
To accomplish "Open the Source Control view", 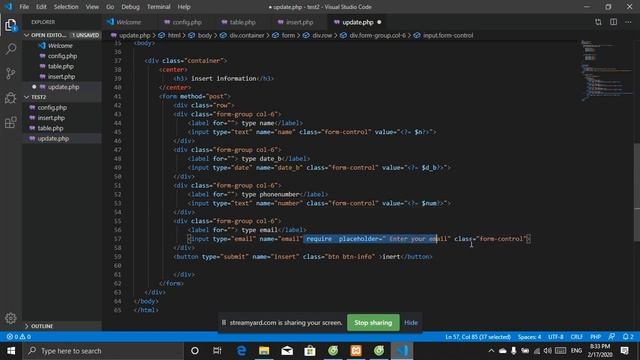I will coord(11,73).
